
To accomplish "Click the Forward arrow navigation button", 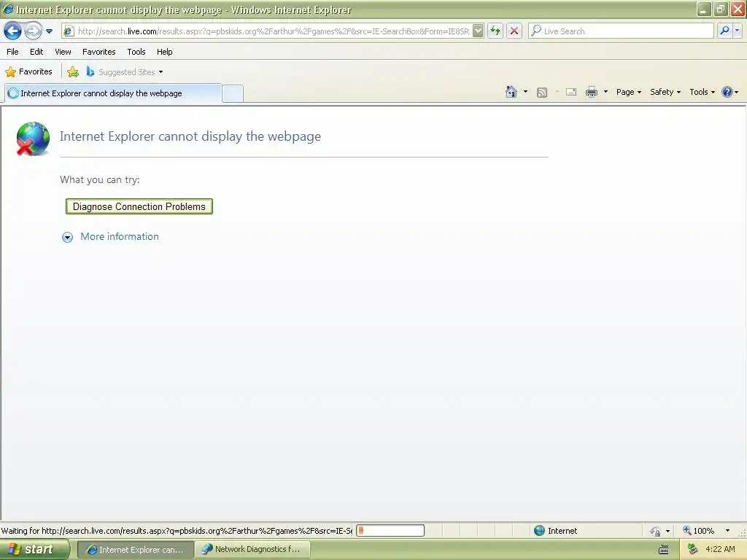I will click(x=32, y=31).
